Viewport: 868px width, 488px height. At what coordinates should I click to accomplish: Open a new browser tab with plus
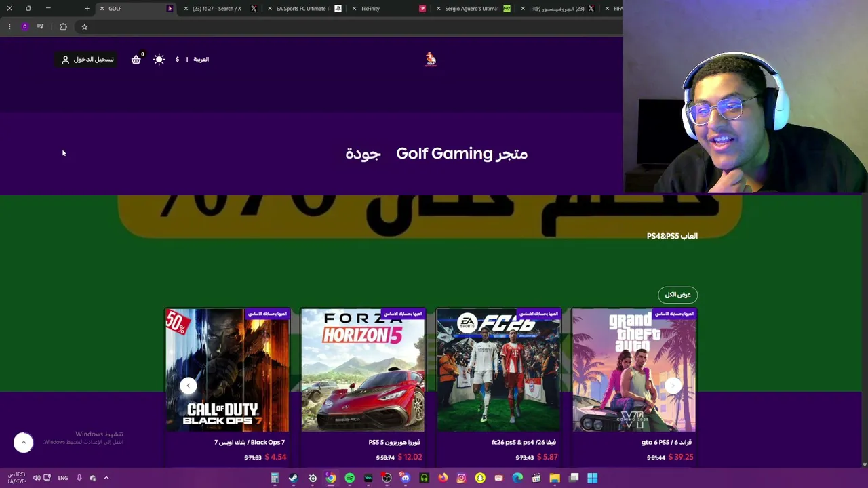coord(87,9)
